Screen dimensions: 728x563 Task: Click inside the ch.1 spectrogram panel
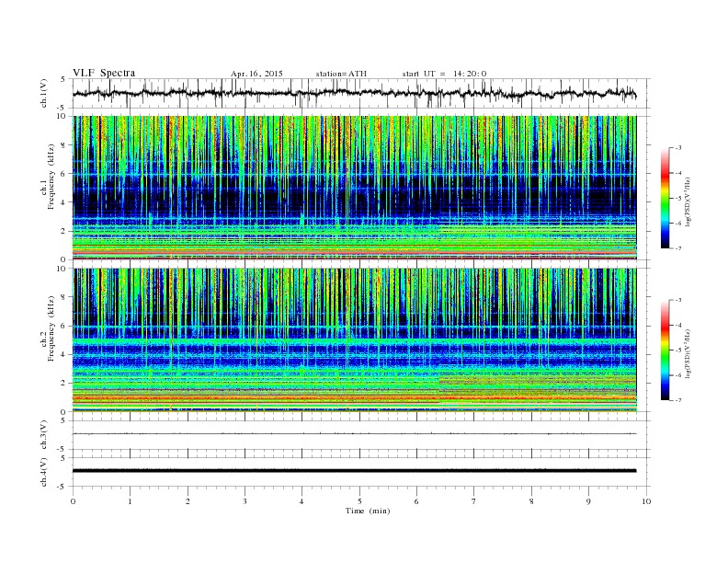[354, 188]
